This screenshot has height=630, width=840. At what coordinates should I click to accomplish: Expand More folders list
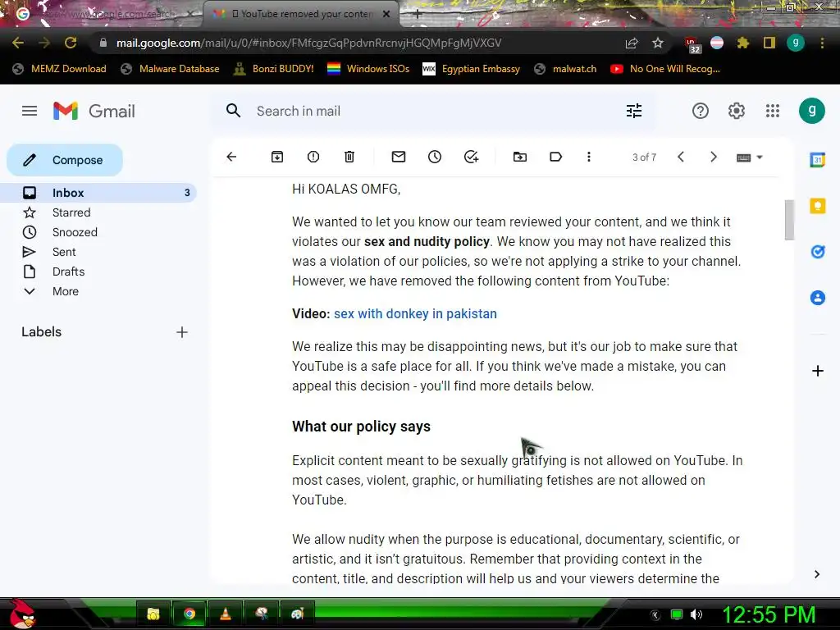(65, 291)
